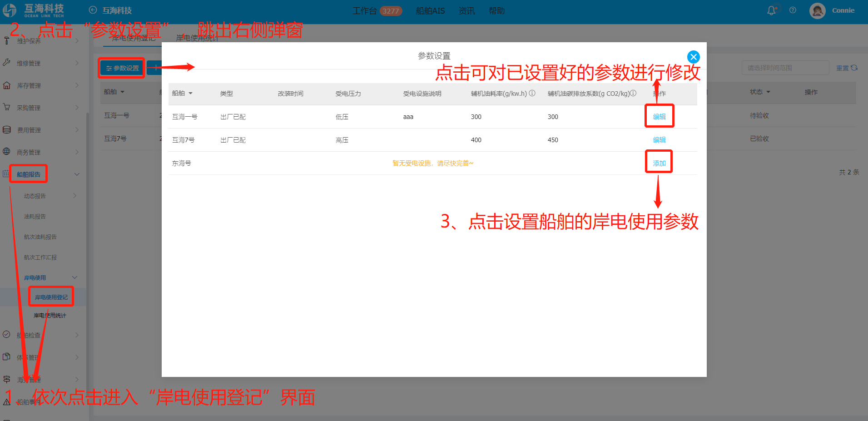Click 辅机油碳排放系数 info icon
Image resolution: width=868 pixels, height=421 pixels.
[x=633, y=93]
